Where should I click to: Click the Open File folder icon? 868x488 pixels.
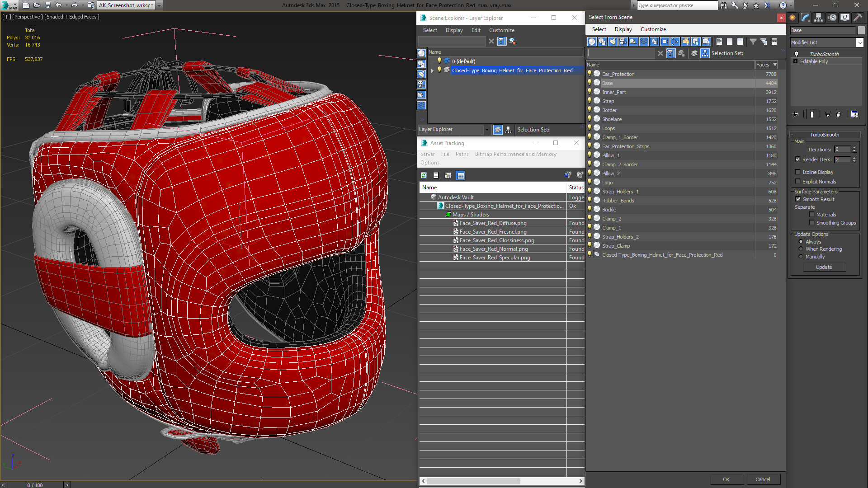tap(37, 5)
